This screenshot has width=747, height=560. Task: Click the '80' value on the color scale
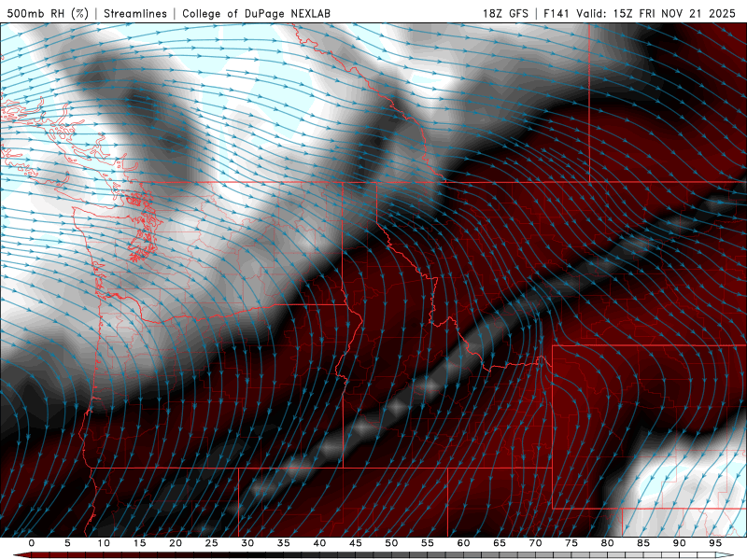(x=607, y=543)
